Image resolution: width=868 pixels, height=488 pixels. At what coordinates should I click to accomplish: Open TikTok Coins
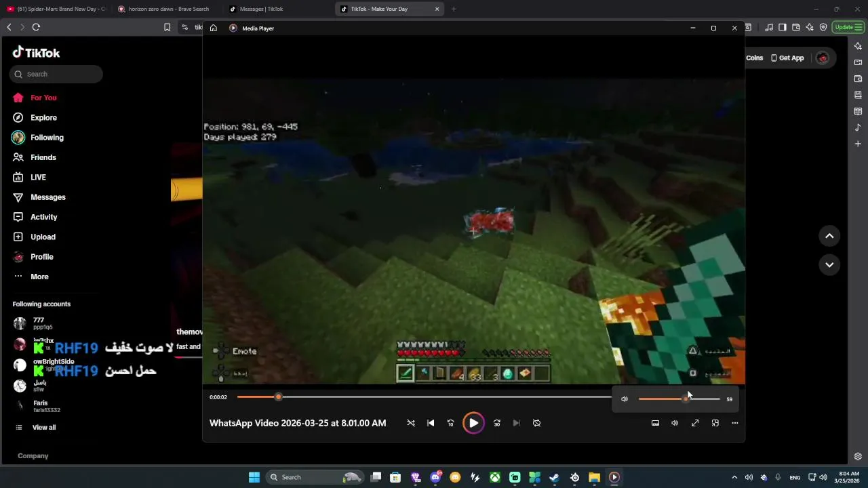[754, 58]
